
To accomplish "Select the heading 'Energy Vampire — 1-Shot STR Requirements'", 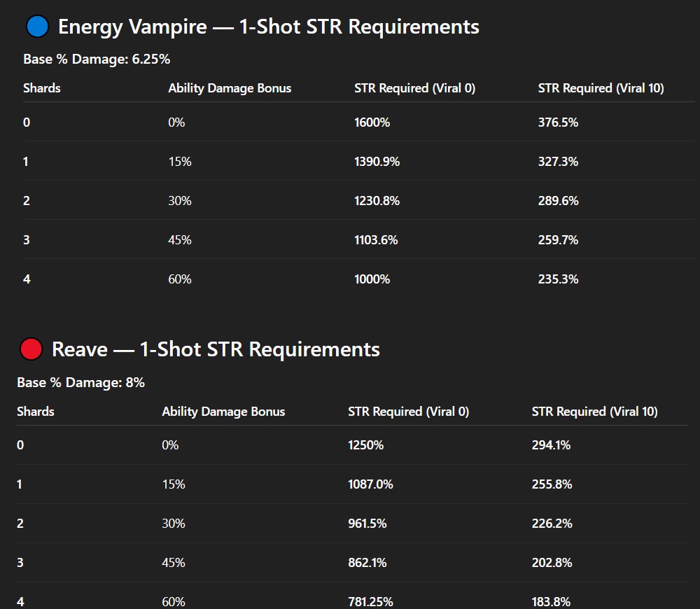I will (269, 27).
